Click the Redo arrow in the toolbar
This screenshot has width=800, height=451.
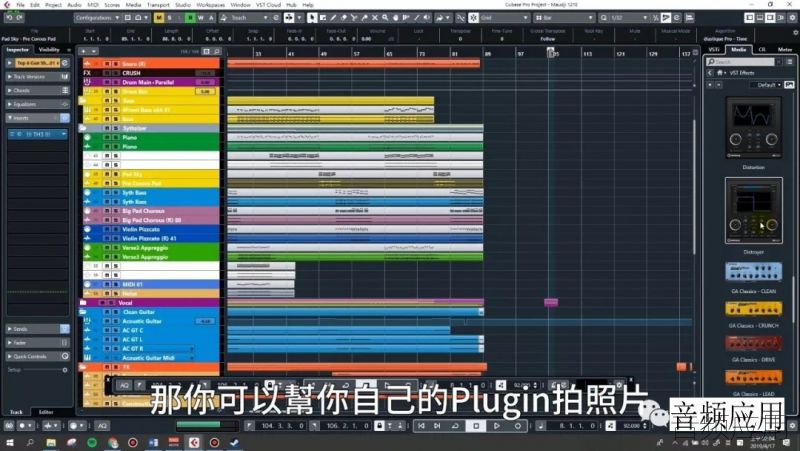19,17
